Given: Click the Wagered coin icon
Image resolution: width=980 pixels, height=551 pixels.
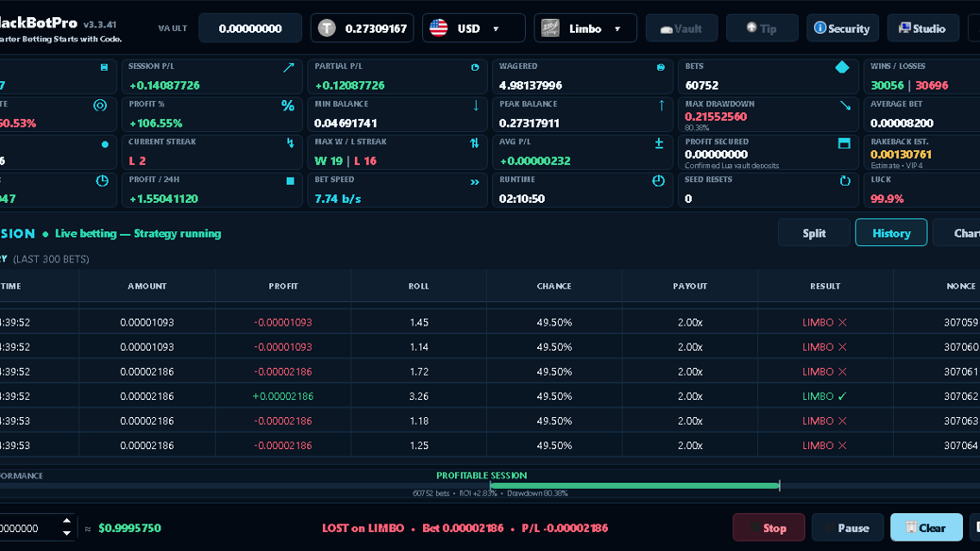Looking at the screenshot, I should 661,68.
